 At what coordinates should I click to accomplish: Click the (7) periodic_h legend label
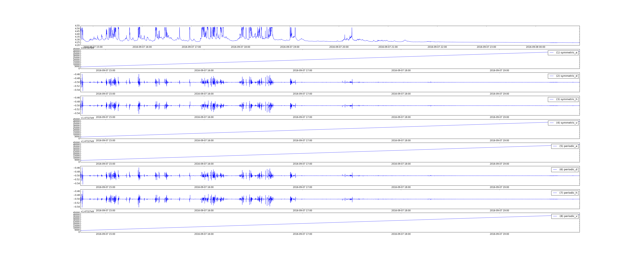(x=568, y=193)
